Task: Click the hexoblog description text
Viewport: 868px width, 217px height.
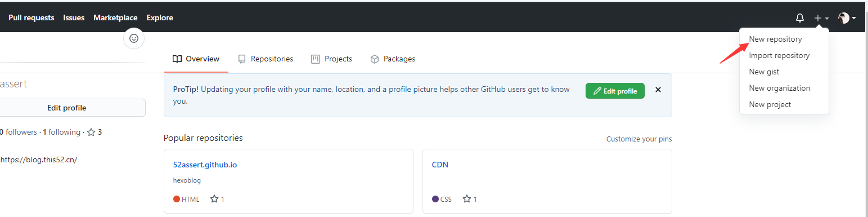Action: pos(187,181)
